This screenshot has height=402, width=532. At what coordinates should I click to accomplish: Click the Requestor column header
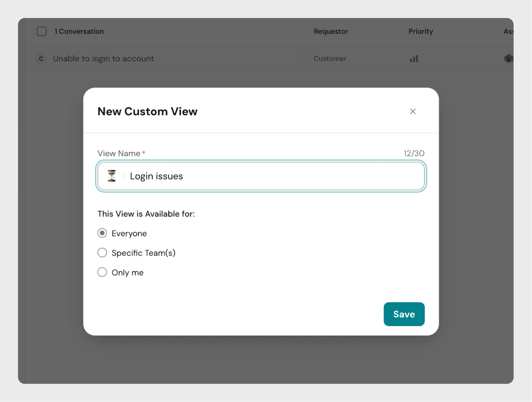point(331,31)
